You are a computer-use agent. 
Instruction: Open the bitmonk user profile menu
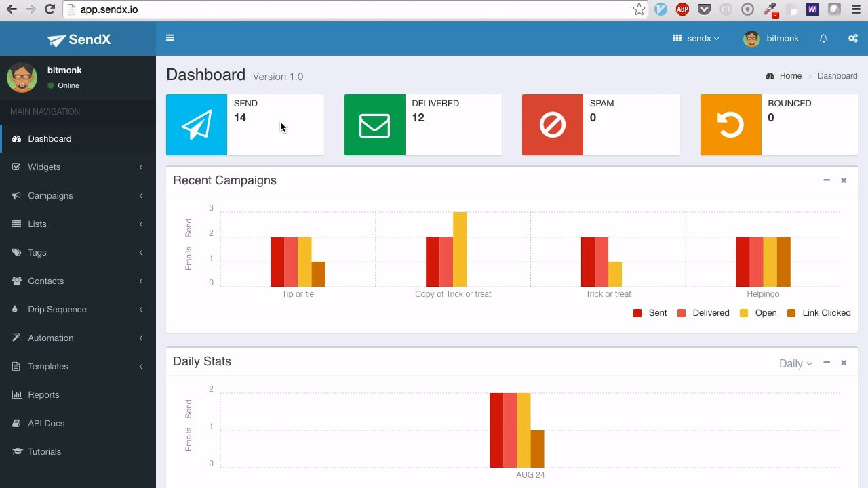click(772, 39)
